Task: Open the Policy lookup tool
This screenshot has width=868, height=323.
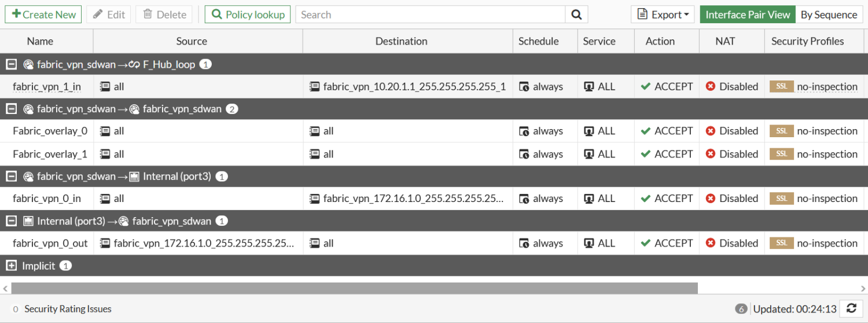Action: point(248,14)
